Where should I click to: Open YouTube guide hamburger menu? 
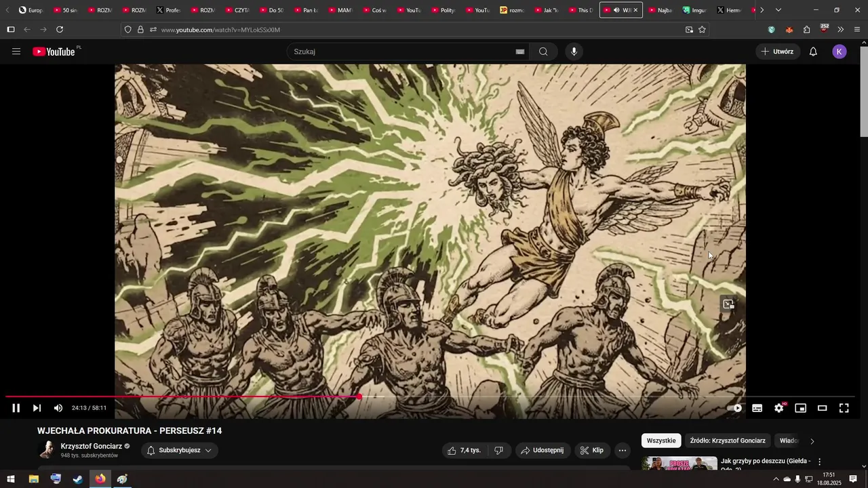(x=16, y=52)
